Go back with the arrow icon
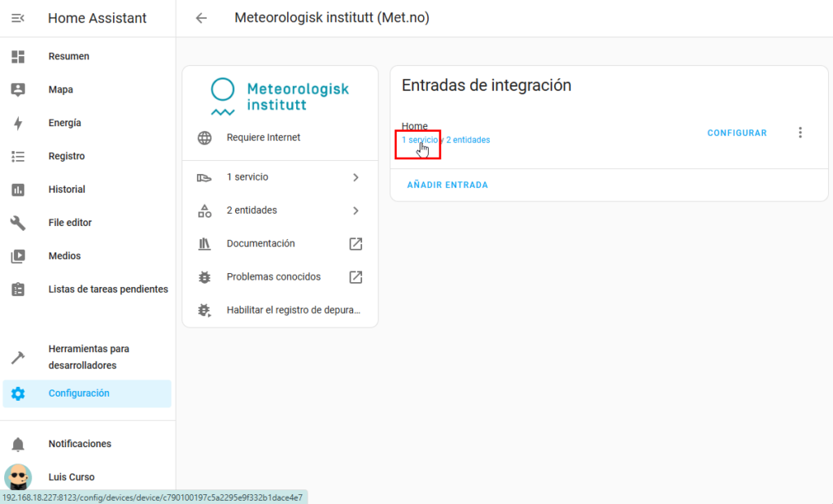 pos(201,18)
